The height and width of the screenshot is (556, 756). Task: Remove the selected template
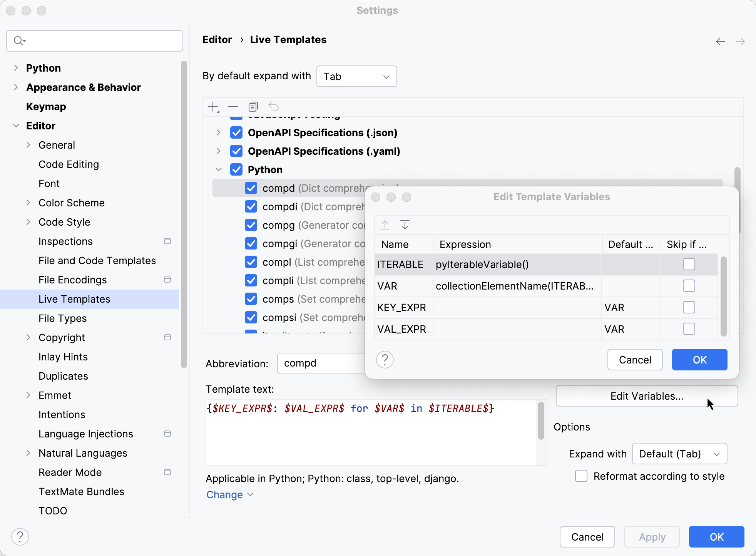(232, 107)
